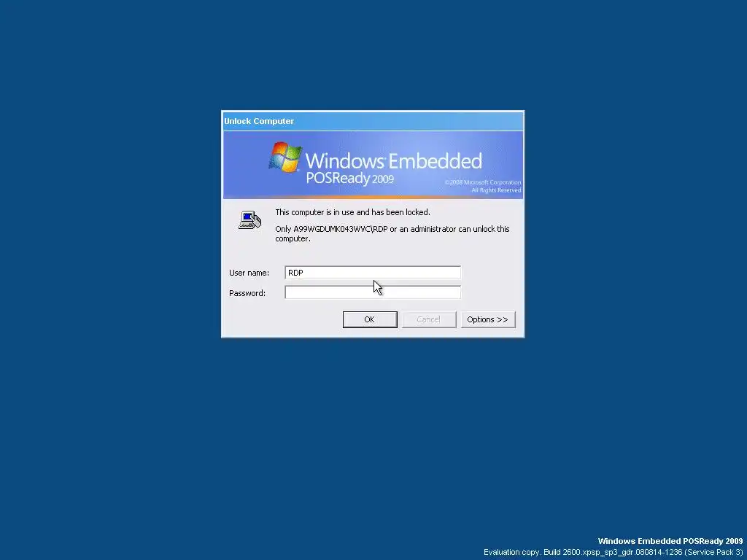Click the "Password:" label

coord(247,293)
